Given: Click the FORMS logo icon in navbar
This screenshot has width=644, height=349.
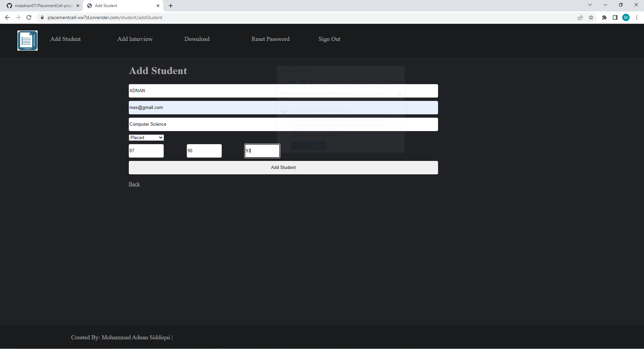Looking at the screenshot, I should tap(27, 40).
